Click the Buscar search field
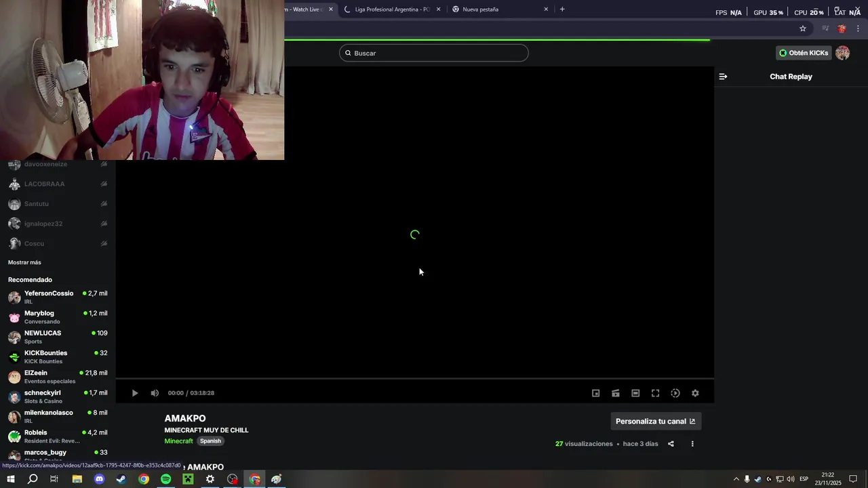This screenshot has width=868, height=488. (x=434, y=53)
